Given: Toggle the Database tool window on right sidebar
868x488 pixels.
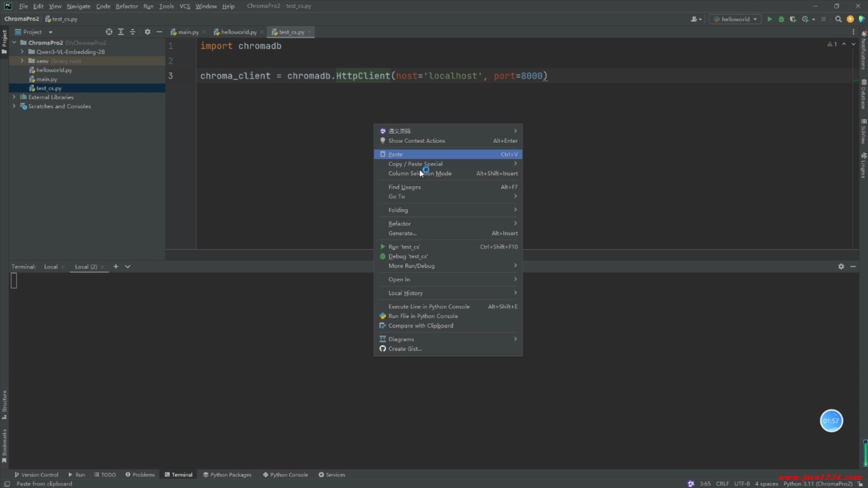Looking at the screenshot, I should coord(863,94).
